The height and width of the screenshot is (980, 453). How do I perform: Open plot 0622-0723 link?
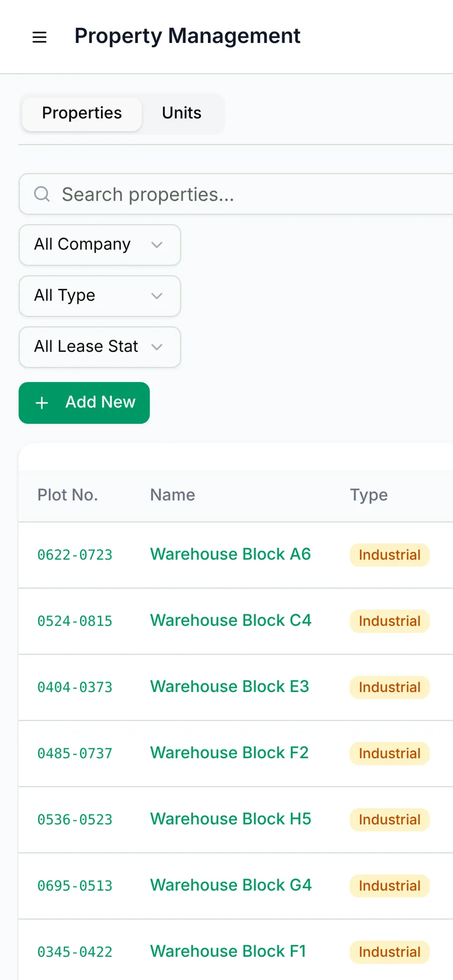point(75,555)
